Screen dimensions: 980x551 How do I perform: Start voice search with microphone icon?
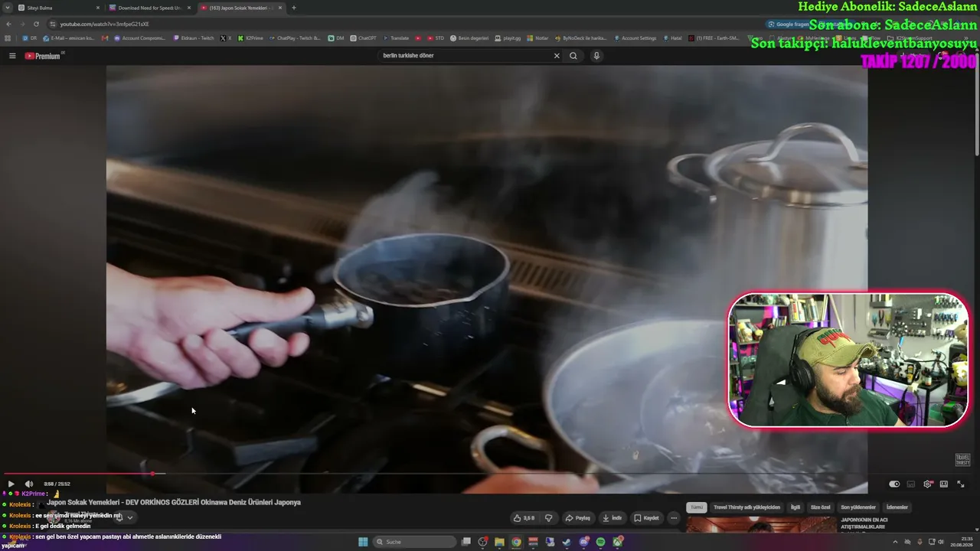pyautogui.click(x=596, y=56)
